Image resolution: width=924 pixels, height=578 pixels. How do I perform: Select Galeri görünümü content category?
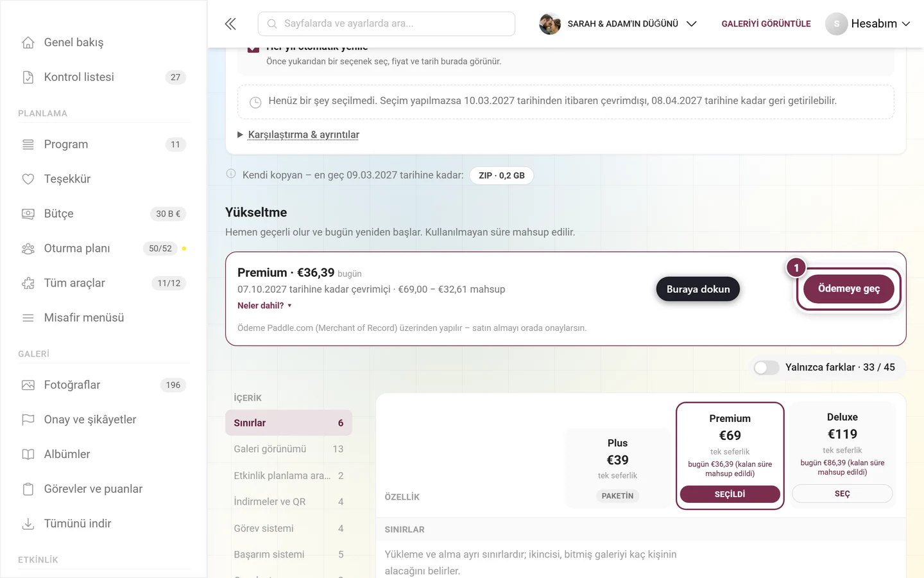click(x=289, y=449)
